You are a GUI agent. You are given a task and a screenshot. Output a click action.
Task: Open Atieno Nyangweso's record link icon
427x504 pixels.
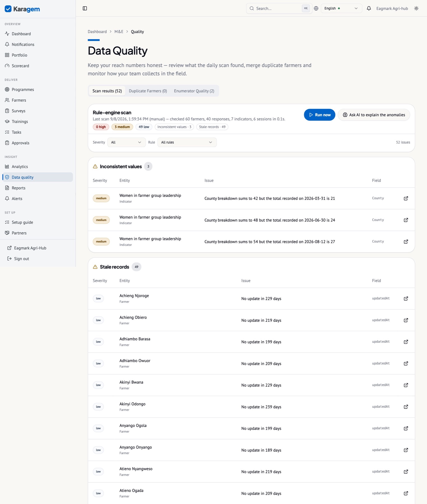point(406,472)
